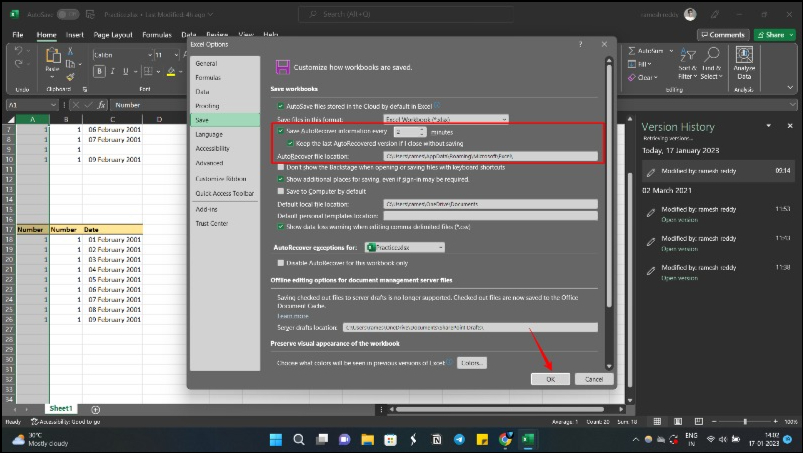
Task: Open the AutoRecover exceptions workbook dropdown
Action: point(403,246)
